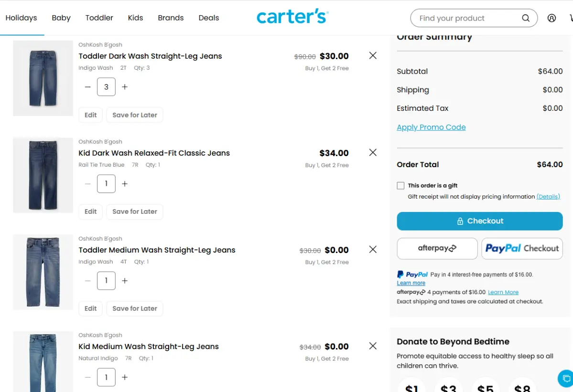Open the Deals menu
Viewport: 573px width, 392px height.
(x=208, y=18)
